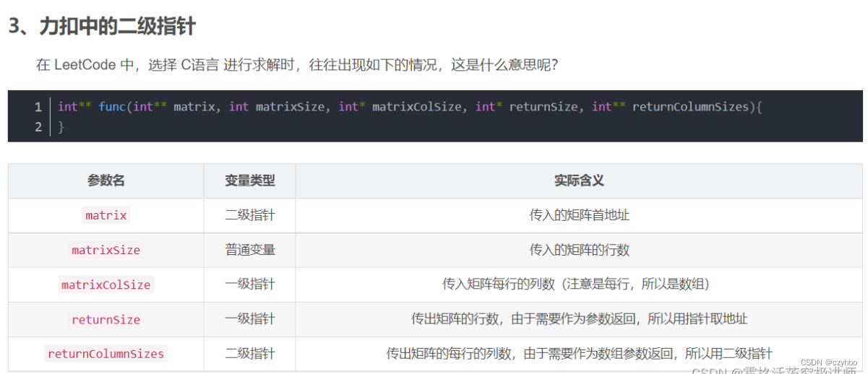The width and height of the screenshot is (868, 374).
Task: Click the "普通变量" cell
Action: [250, 250]
